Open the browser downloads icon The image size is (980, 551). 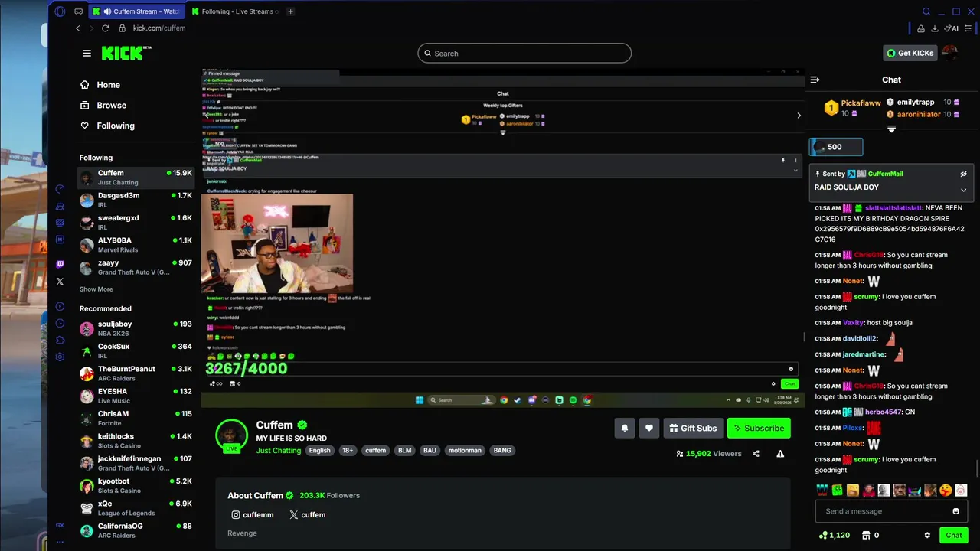pos(935,28)
